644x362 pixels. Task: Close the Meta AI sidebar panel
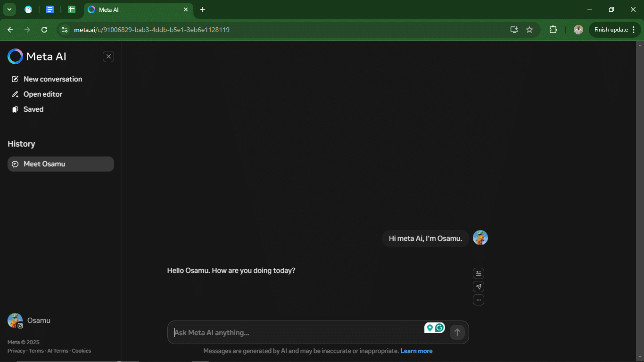click(108, 57)
